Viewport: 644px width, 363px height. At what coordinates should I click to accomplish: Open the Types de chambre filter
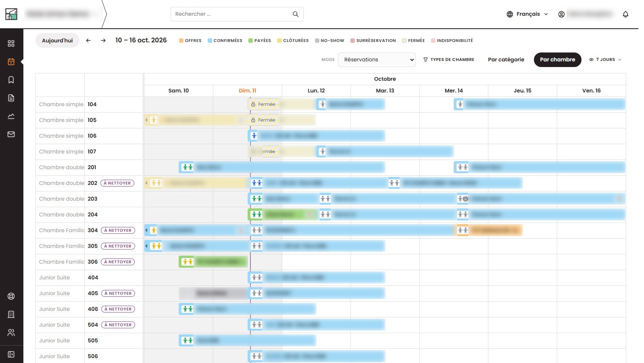point(449,60)
